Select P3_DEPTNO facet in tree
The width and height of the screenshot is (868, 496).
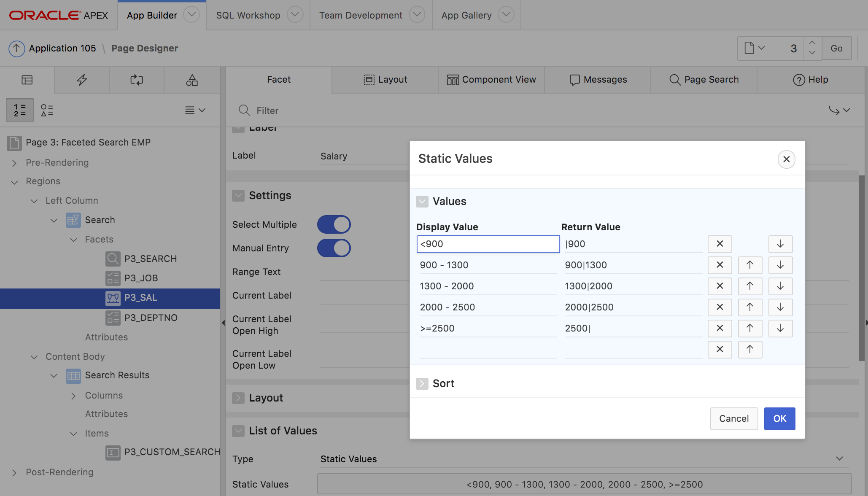[x=151, y=318]
